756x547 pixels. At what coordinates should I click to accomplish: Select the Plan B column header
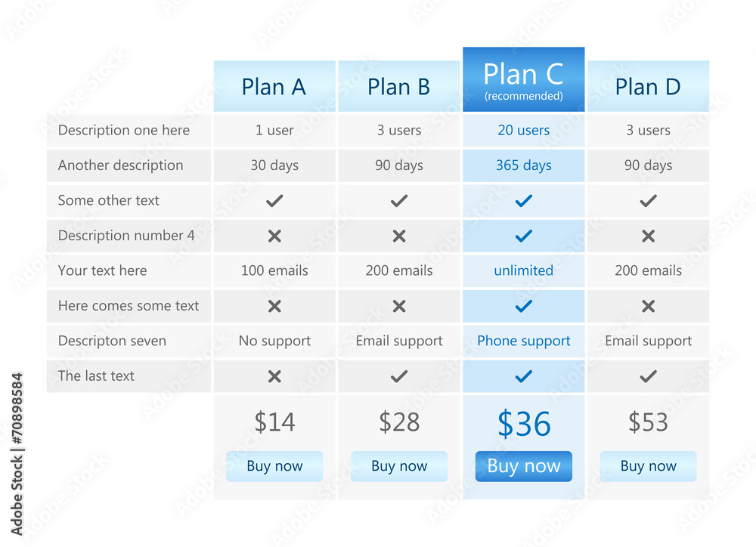(399, 86)
